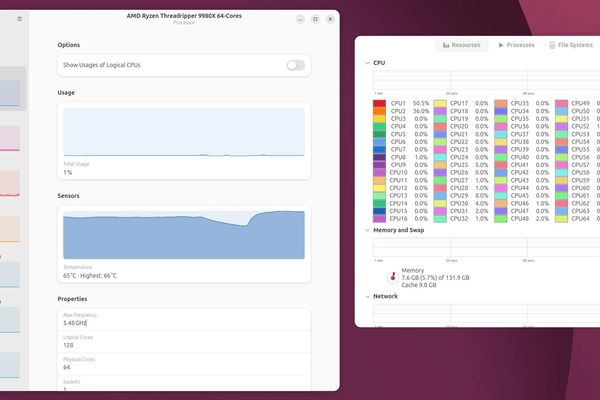
Task: Open the File Systems tab in System Monitor
Action: point(571,45)
